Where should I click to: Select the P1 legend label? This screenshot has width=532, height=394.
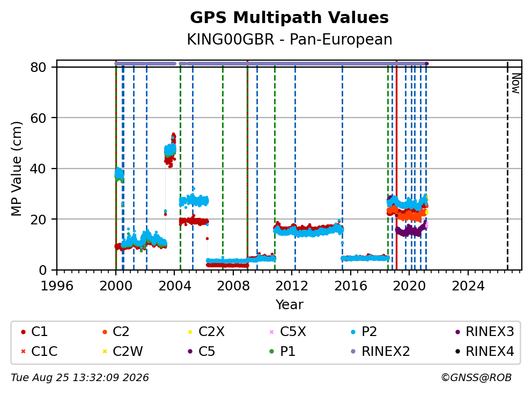tap(287, 351)
